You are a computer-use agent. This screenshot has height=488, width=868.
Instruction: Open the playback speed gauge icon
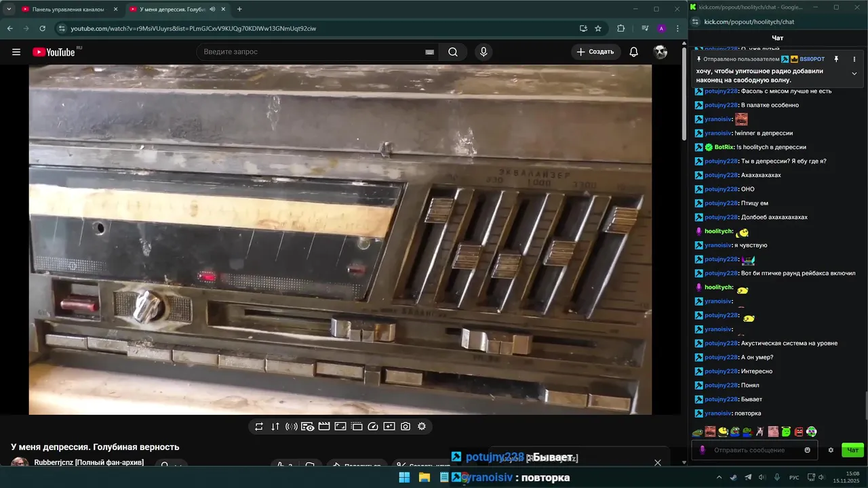click(373, 426)
